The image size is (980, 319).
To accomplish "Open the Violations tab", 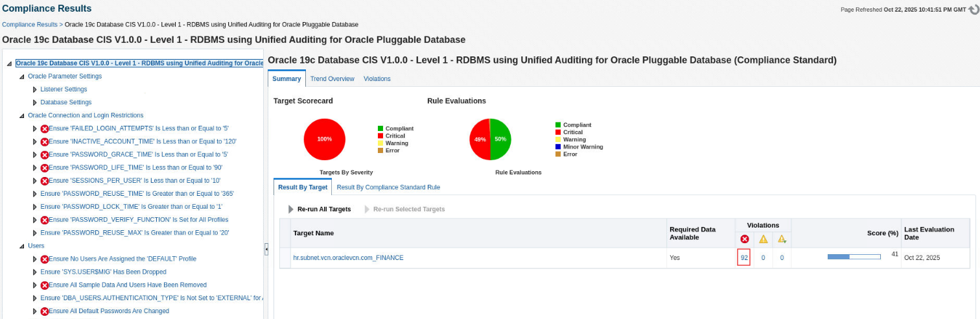I will tap(377, 79).
